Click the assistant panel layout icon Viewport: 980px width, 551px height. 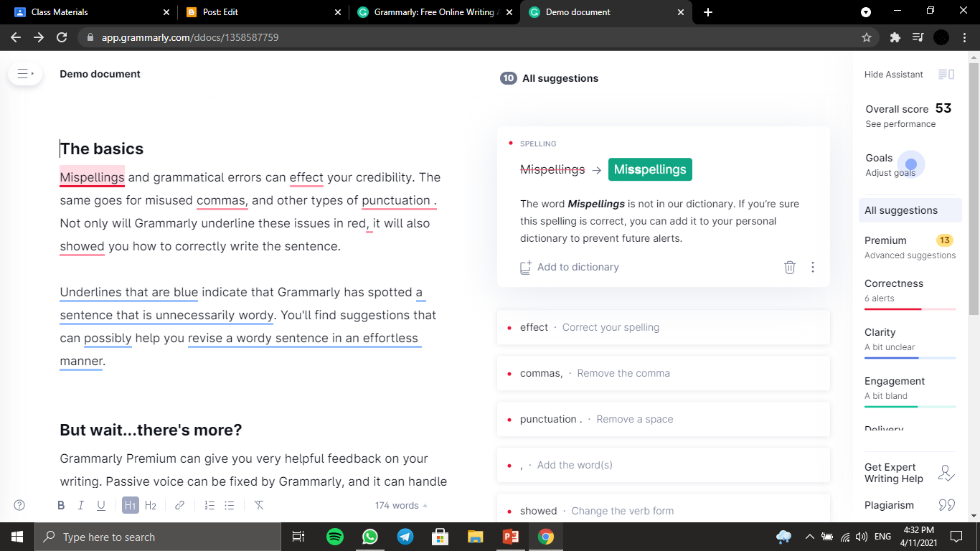click(x=946, y=75)
